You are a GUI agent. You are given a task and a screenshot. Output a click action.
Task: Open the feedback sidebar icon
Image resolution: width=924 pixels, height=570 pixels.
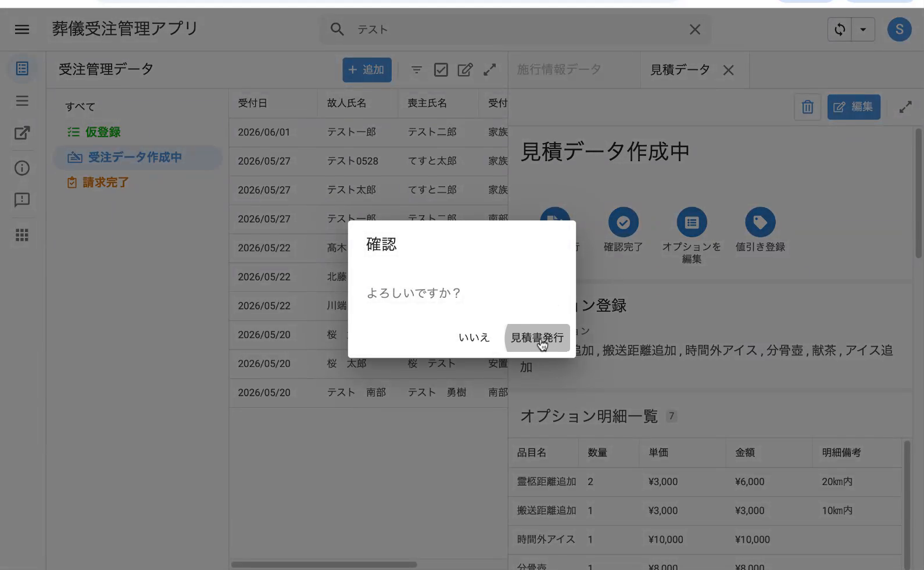click(22, 200)
